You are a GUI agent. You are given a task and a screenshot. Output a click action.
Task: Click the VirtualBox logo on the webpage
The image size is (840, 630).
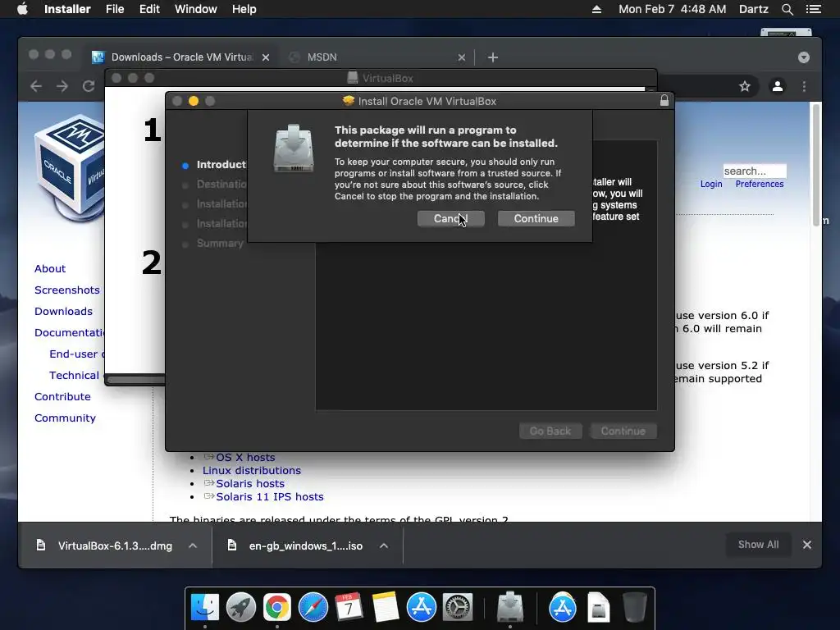tap(69, 167)
